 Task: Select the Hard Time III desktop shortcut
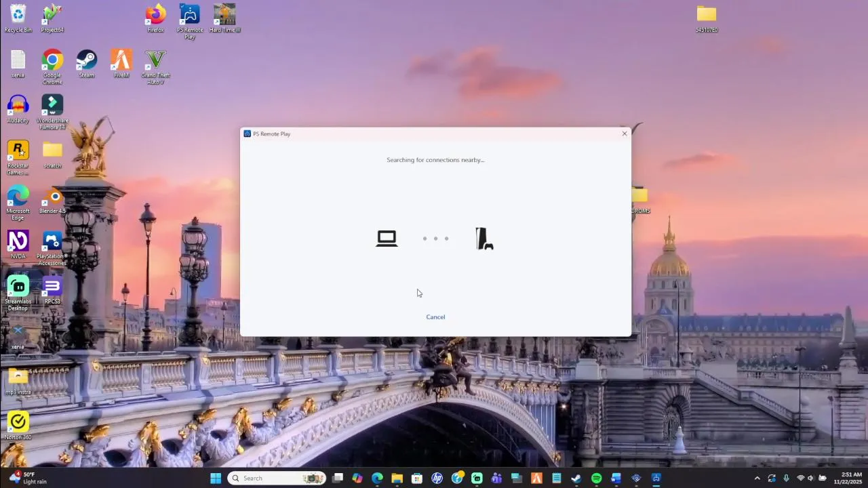pyautogui.click(x=224, y=18)
